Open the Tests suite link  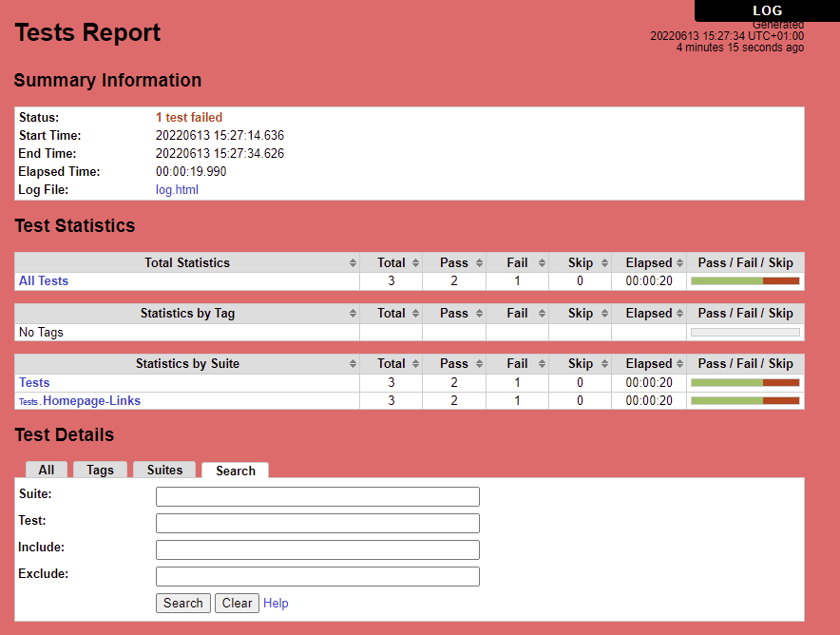click(34, 382)
